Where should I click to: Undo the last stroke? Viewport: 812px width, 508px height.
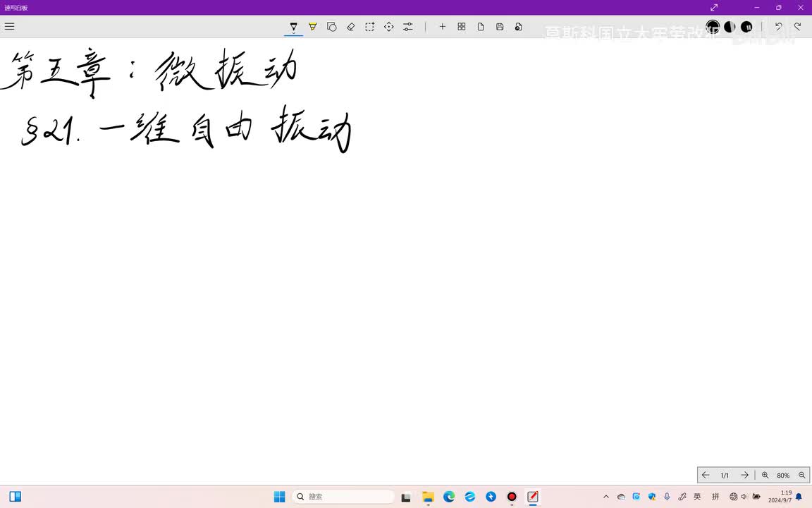(x=778, y=26)
